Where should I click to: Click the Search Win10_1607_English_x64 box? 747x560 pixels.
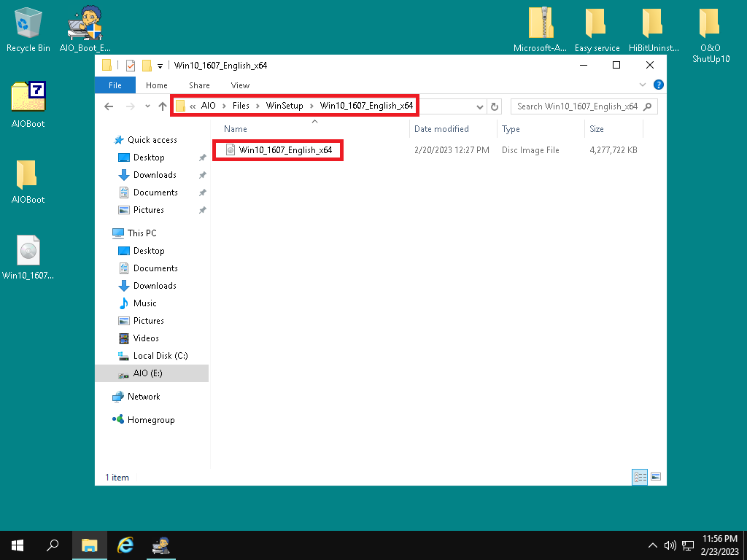pyautogui.click(x=576, y=106)
